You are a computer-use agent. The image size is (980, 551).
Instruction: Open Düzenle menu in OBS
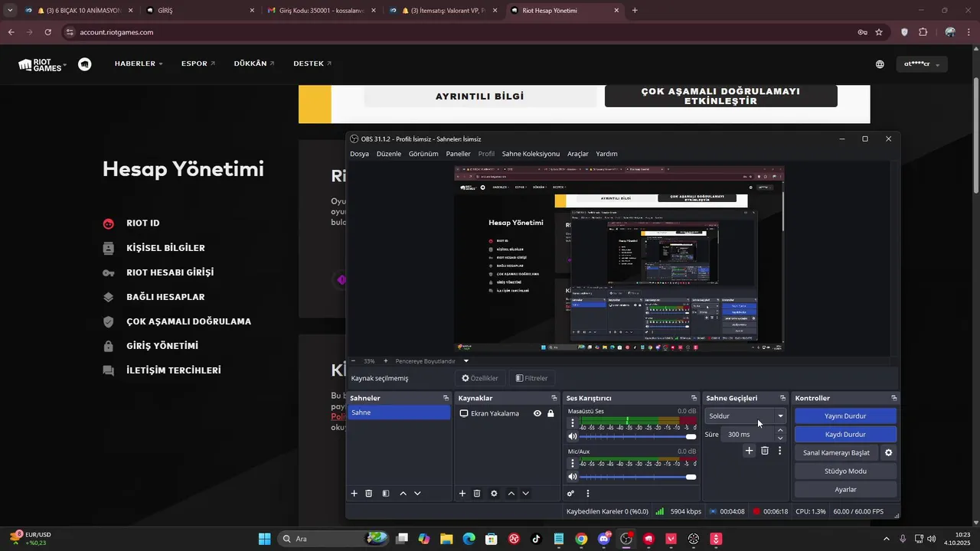pos(389,154)
